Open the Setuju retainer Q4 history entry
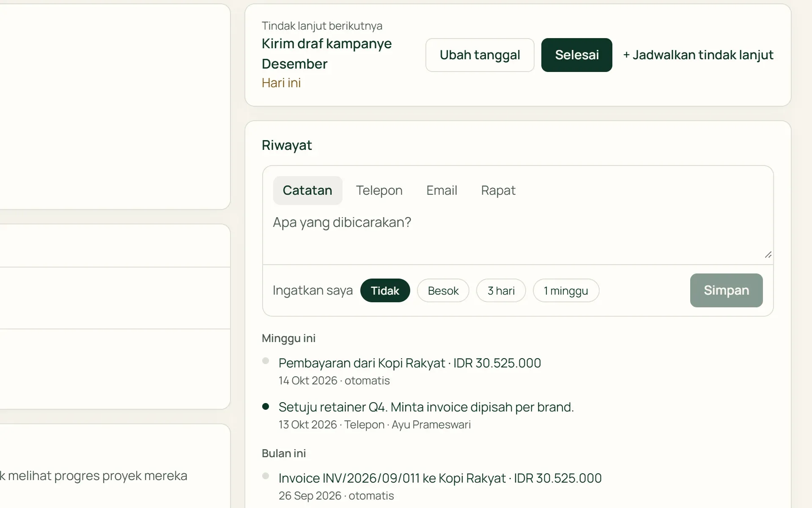The height and width of the screenshot is (508, 812). click(x=426, y=407)
